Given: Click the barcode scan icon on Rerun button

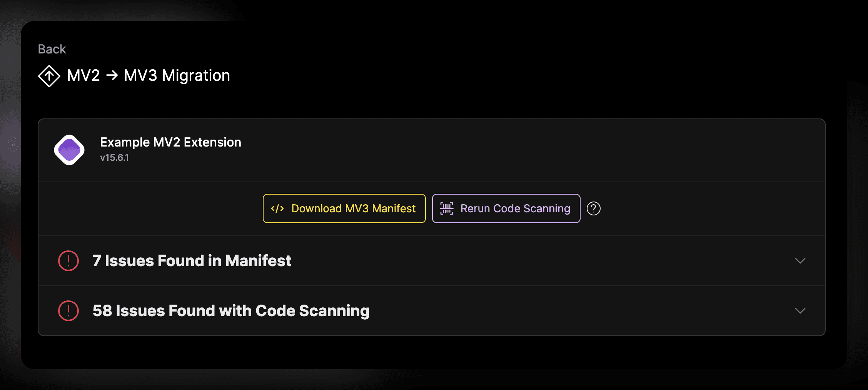Looking at the screenshot, I should point(447,208).
